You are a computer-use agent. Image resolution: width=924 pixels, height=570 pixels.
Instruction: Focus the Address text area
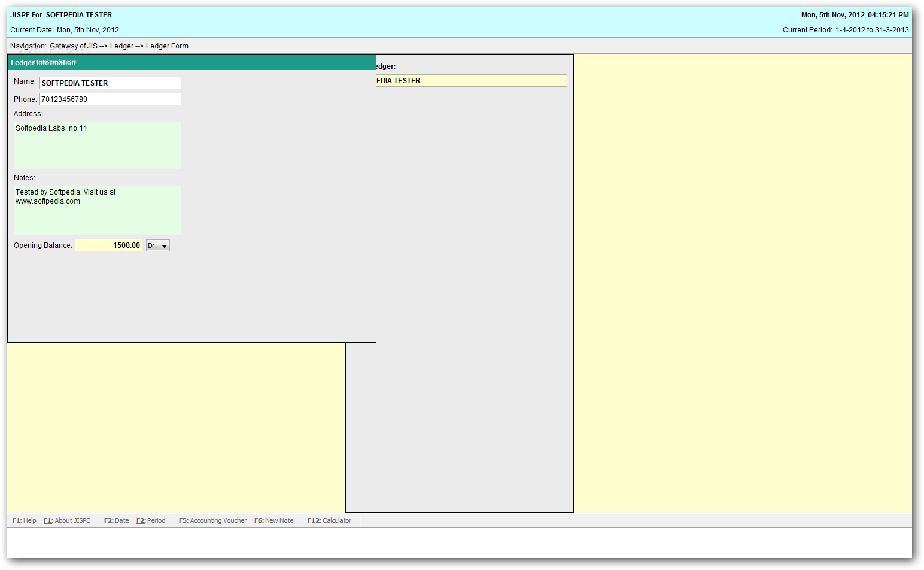tap(98, 145)
